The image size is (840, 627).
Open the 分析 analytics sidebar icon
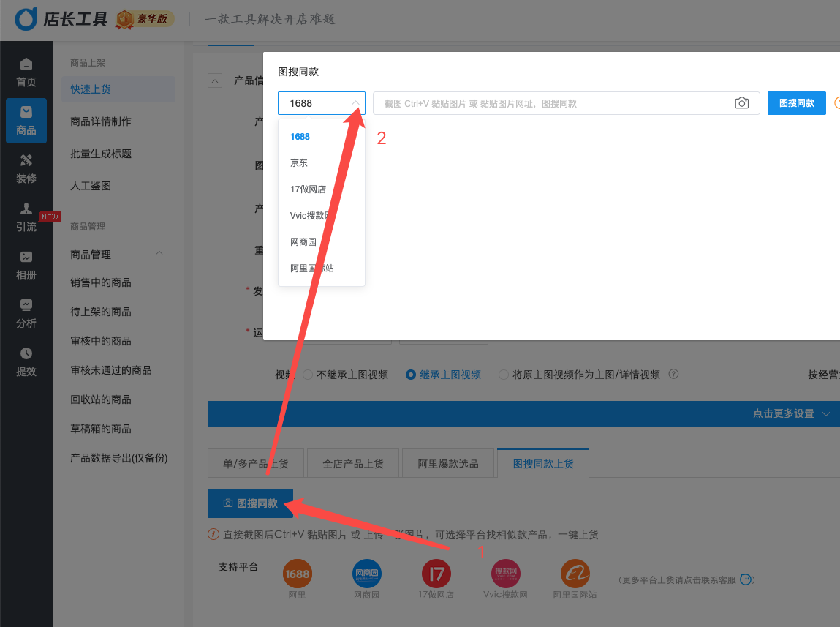26,313
